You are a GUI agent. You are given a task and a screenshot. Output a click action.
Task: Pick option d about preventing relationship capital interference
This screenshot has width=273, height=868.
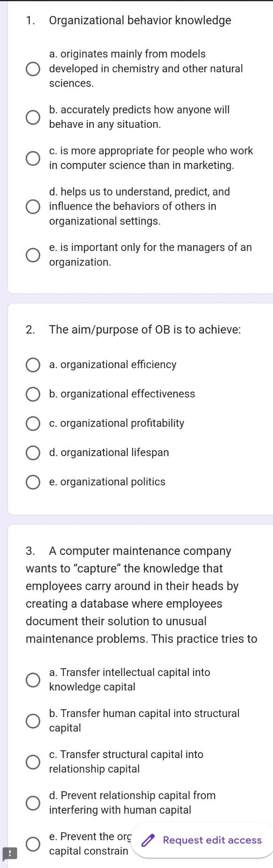click(x=33, y=802)
